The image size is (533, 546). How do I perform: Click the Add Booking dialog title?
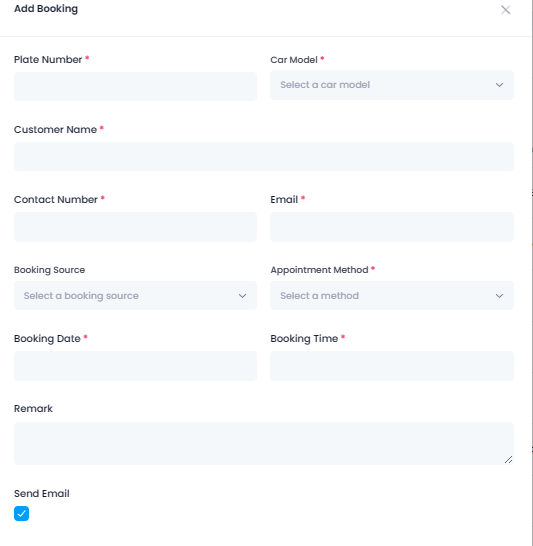(46, 9)
